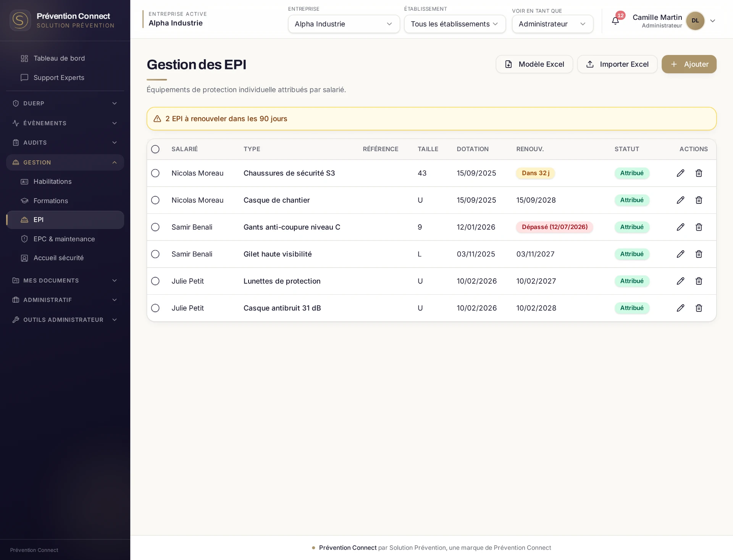The height and width of the screenshot is (560, 733).
Task: Edit the Gants anti-coupure niveau C row
Action: 680,227
